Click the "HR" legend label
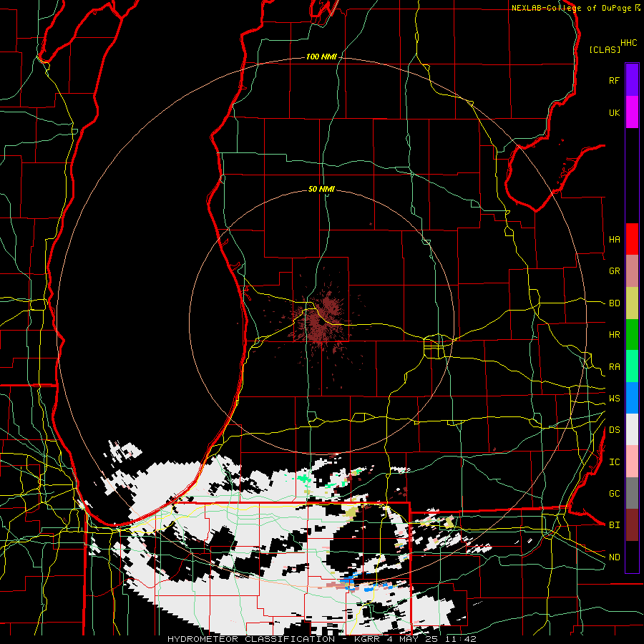This screenshot has width=644, height=644. (x=614, y=335)
